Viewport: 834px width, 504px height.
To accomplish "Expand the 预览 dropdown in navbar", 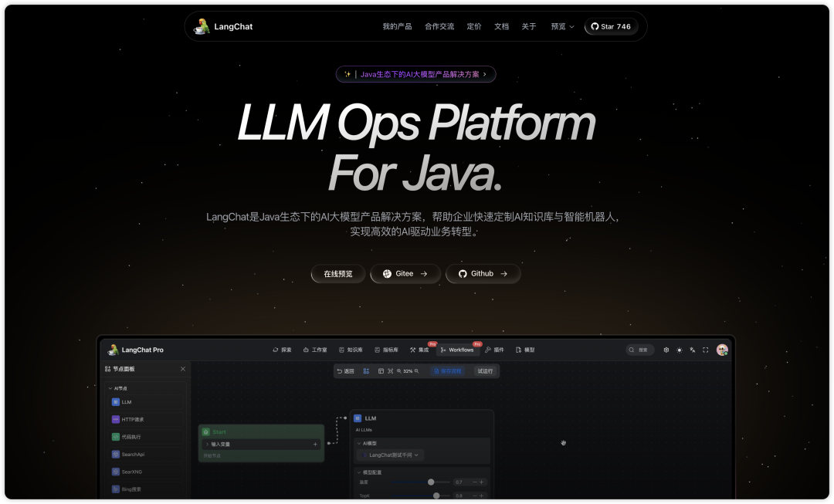I will coord(562,26).
